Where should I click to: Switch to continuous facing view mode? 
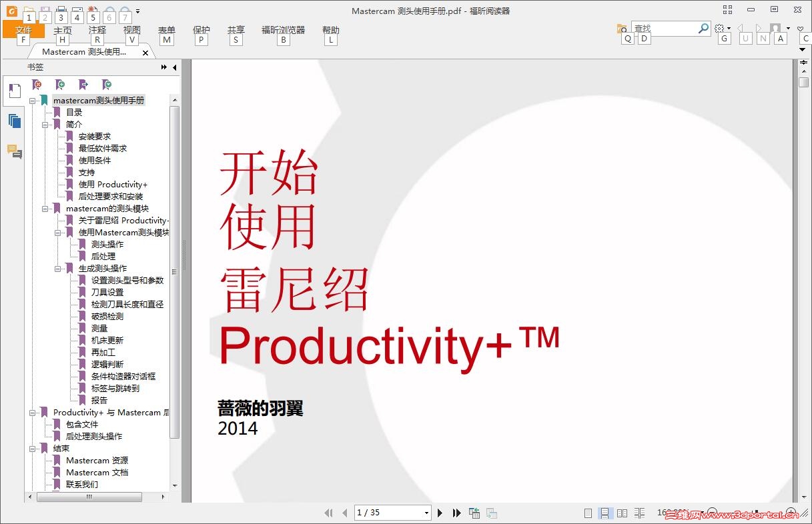639,513
